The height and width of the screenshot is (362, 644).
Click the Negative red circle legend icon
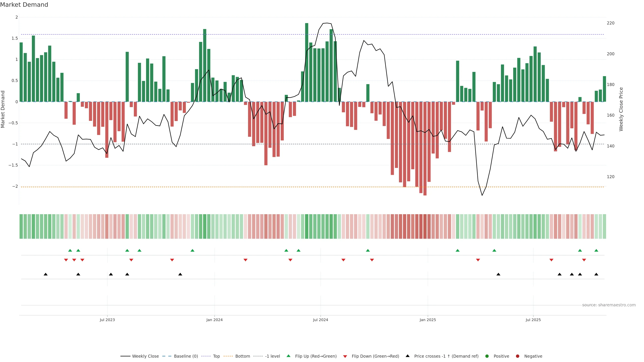click(518, 356)
